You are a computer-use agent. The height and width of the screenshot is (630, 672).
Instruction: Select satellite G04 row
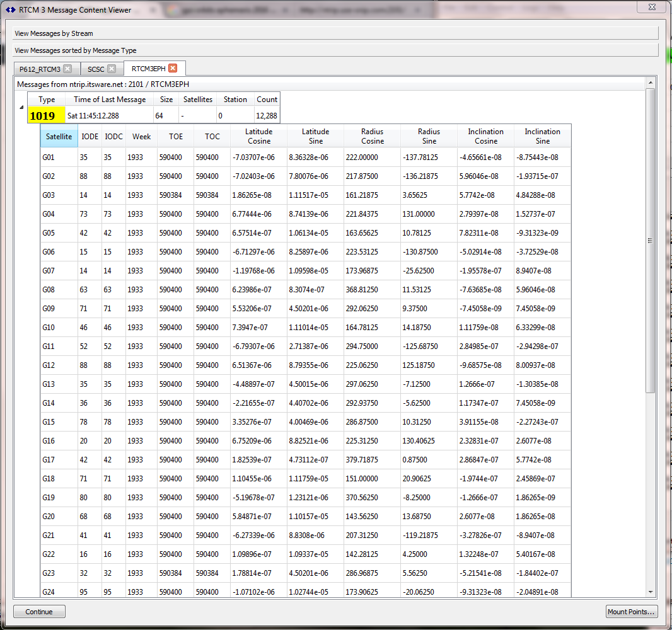click(306, 214)
